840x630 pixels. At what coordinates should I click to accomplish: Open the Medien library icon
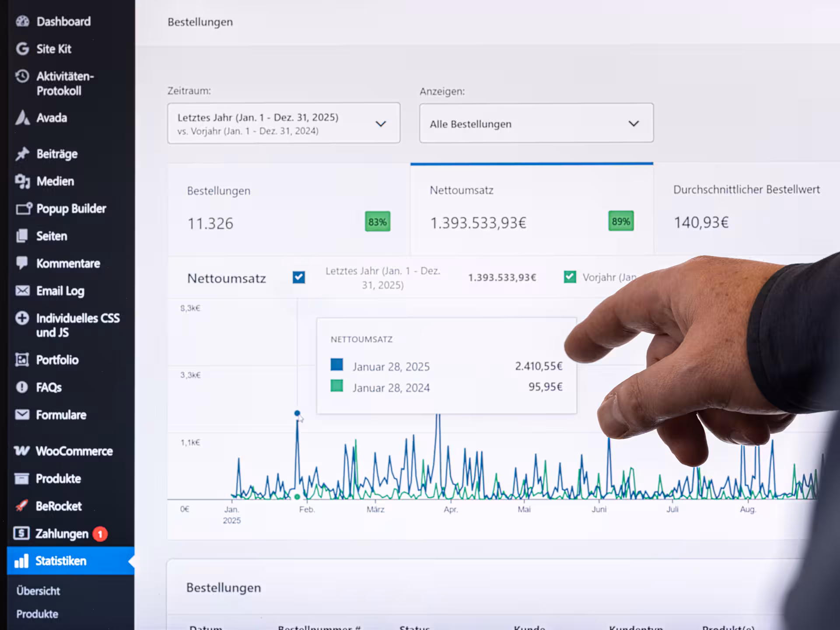[21, 181]
